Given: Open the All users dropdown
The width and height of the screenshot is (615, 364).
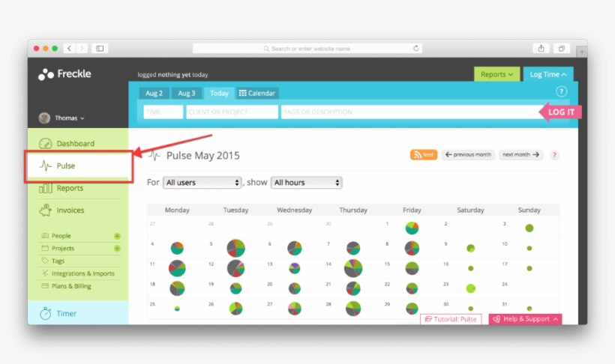Looking at the screenshot, I should (x=202, y=183).
